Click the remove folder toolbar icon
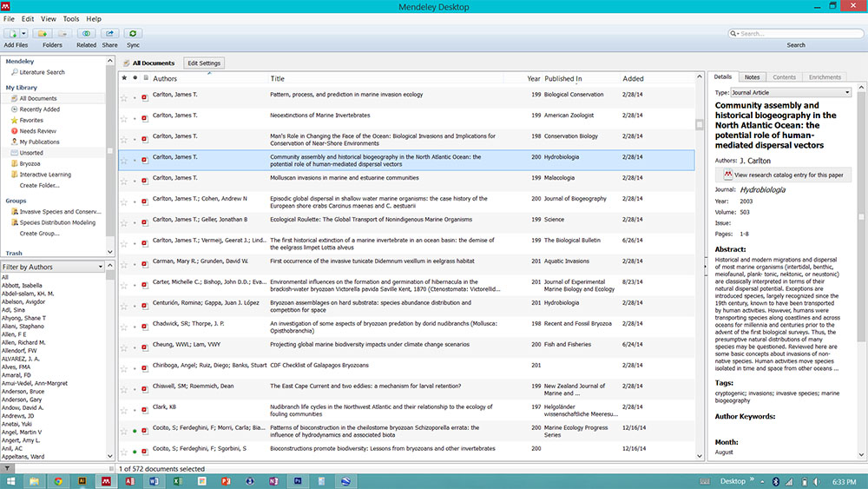 62,34
